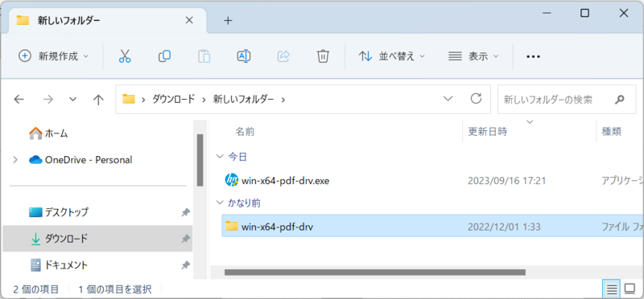Select the win-x64-pdf-drv.exe file name

click(x=286, y=180)
